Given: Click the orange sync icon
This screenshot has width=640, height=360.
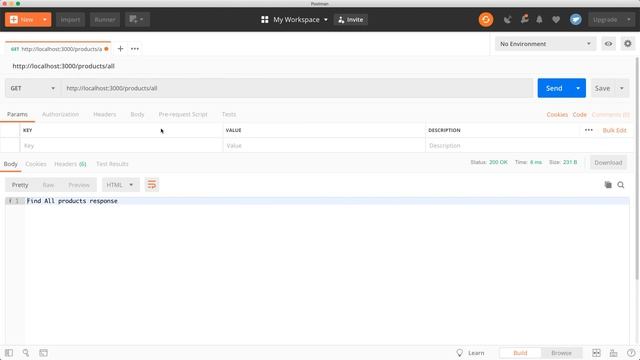Looking at the screenshot, I should pyautogui.click(x=486, y=20).
